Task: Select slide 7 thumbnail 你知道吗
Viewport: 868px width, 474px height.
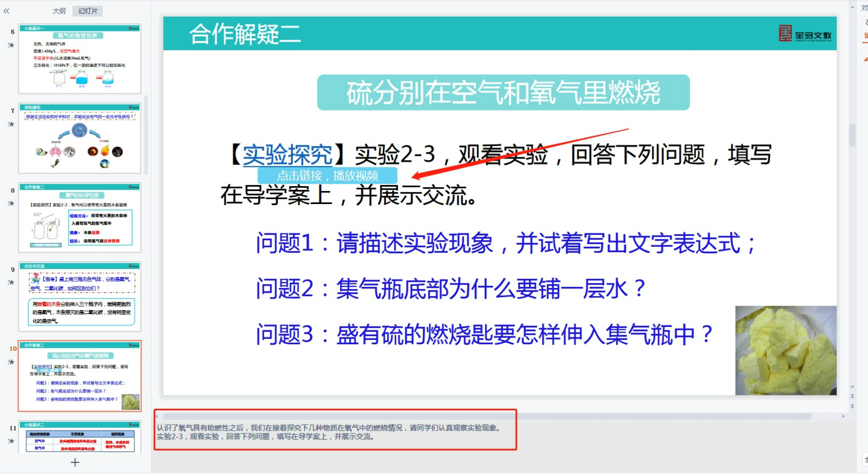Action: (80, 138)
